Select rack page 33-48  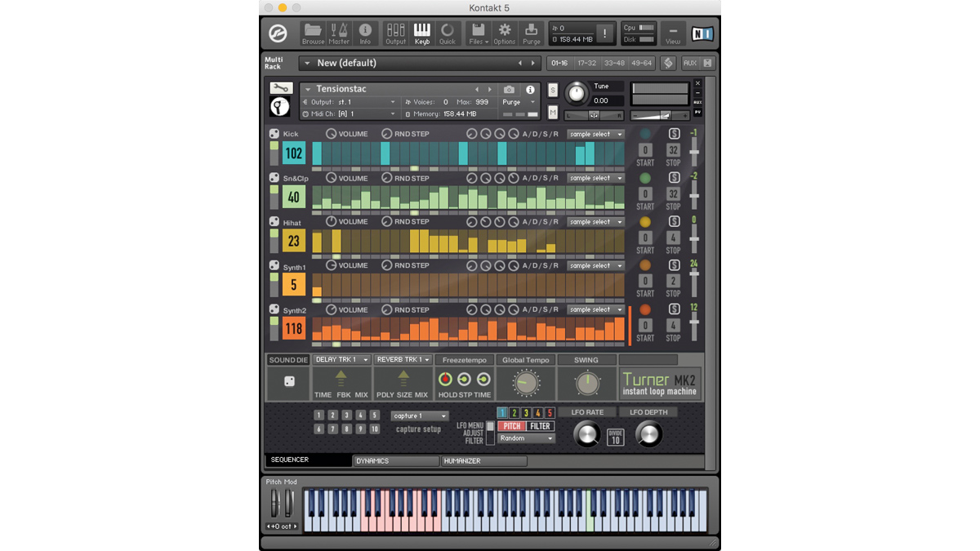point(614,63)
